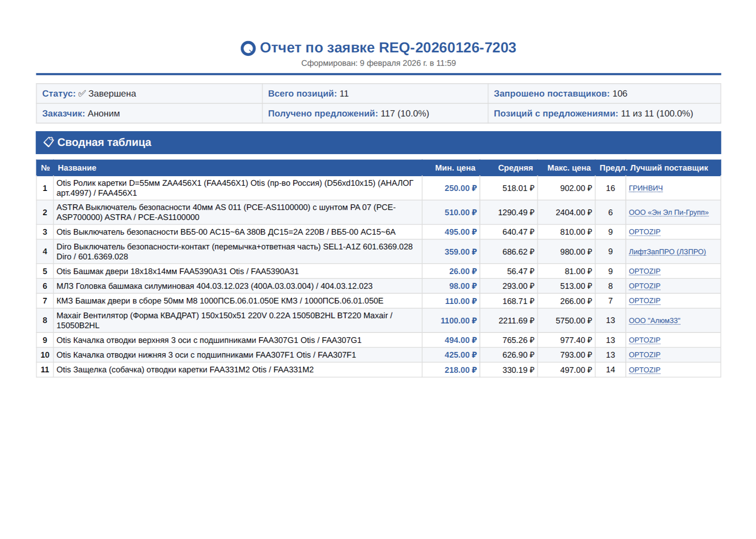
Task: Open OPTOZIP link for row 5 Башмак двери
Action: point(644,271)
